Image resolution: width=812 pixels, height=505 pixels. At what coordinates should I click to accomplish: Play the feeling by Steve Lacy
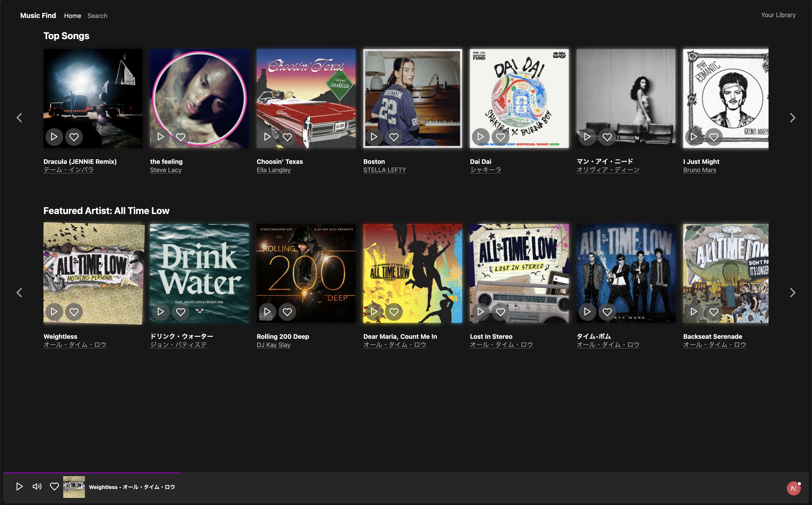click(161, 137)
